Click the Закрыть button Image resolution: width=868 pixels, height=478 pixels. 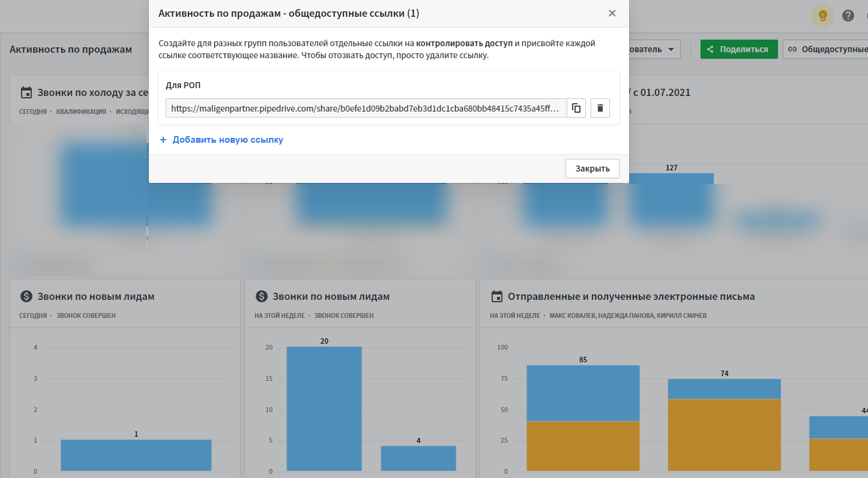click(592, 169)
